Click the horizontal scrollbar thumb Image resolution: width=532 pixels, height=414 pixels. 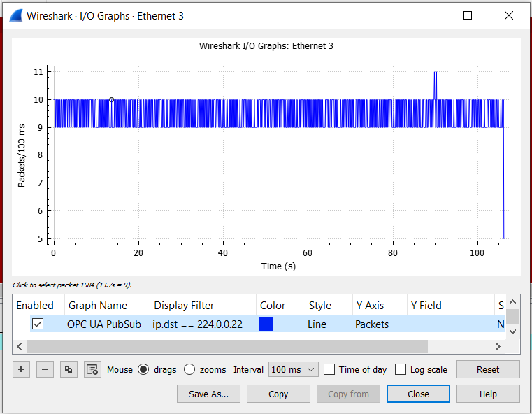[x=227, y=346]
